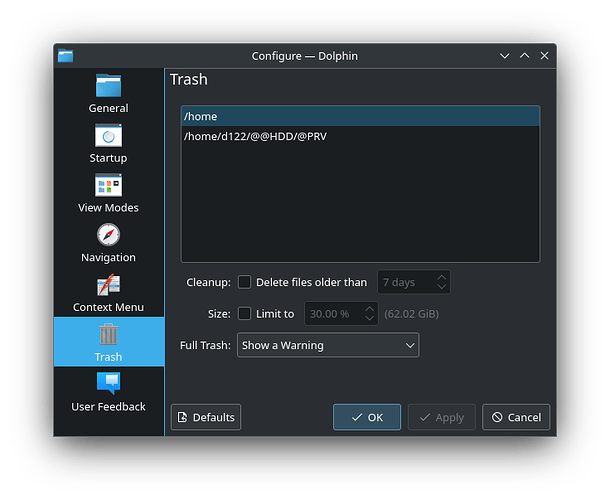This screenshot has width=610, height=500.
Task: Open the Full Trash Show a Warning dropdown
Action: tap(328, 345)
